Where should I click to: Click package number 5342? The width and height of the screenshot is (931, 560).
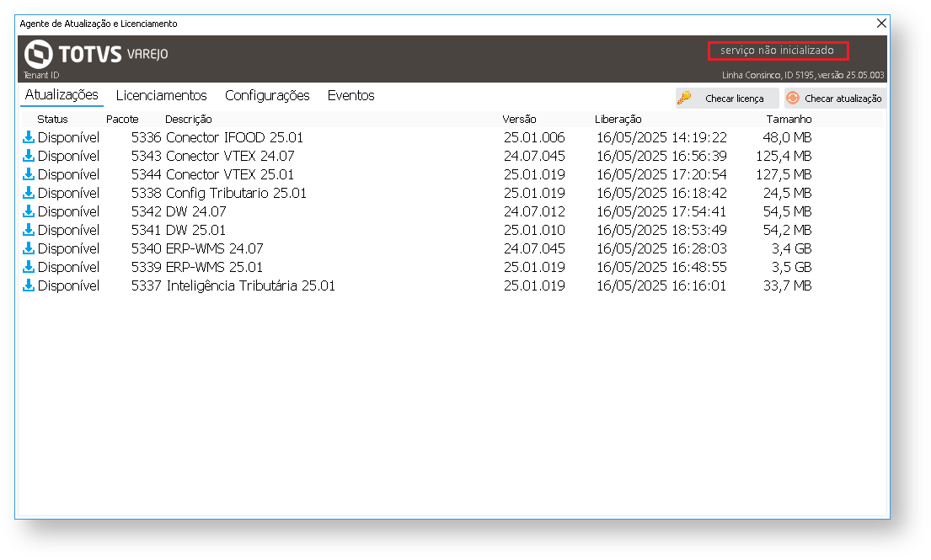pos(146,211)
